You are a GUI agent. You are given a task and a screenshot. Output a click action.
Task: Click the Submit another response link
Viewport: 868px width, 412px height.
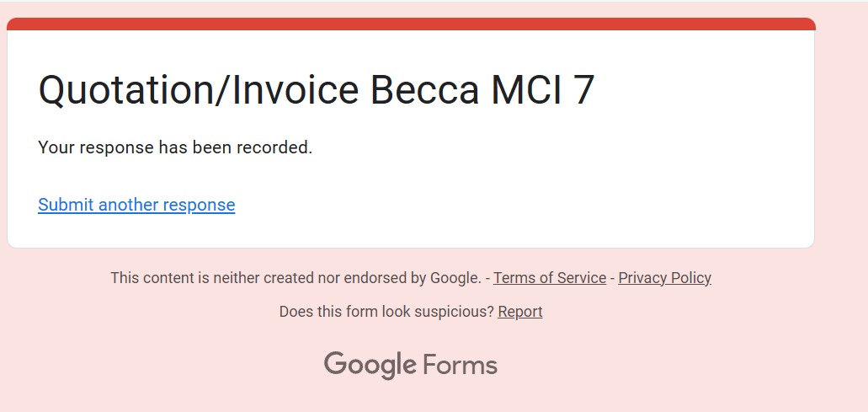click(136, 205)
